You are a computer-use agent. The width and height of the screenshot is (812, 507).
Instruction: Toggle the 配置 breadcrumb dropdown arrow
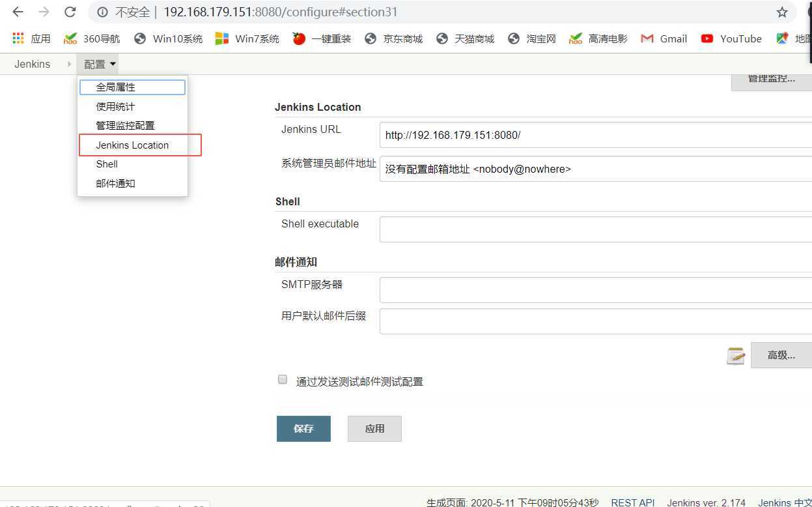pos(113,64)
